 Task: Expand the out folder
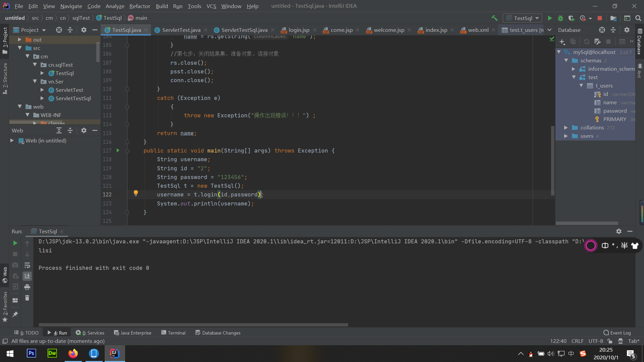click(20, 40)
